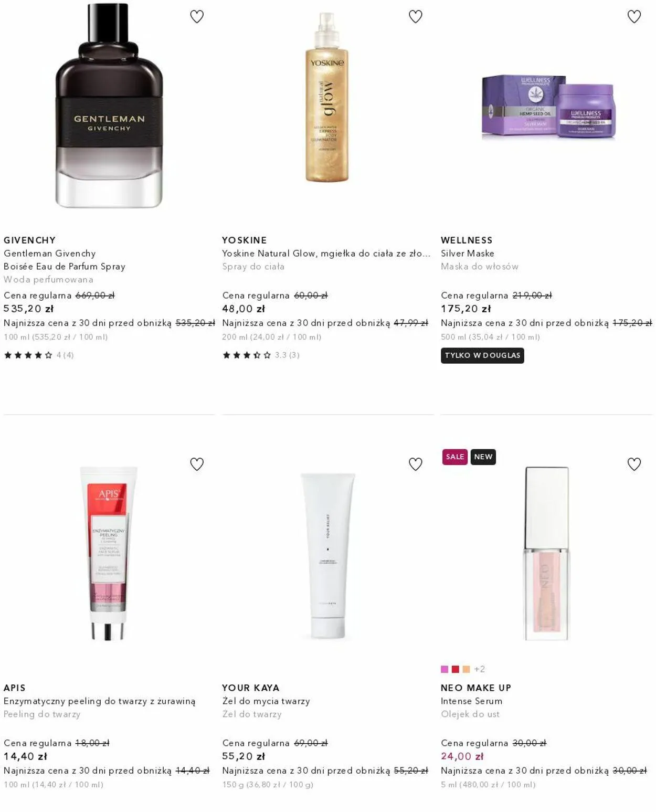Wishlist the Neo Make Up Intense Serum
Screen dimensions: 656x812
click(x=634, y=464)
